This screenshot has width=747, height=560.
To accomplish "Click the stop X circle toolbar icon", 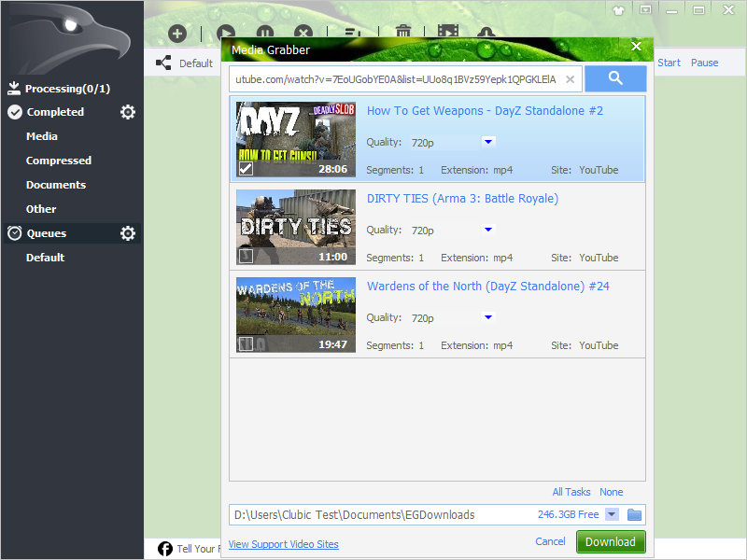I will (303, 32).
